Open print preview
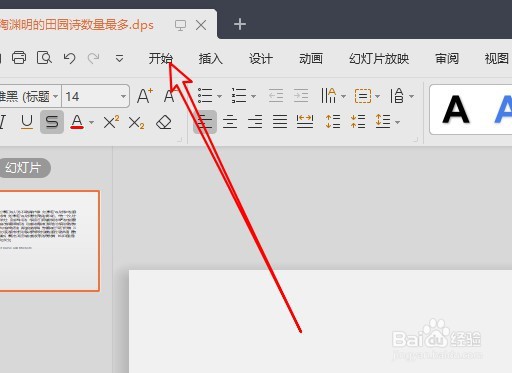Image resolution: width=512 pixels, height=373 pixels. tap(44, 58)
